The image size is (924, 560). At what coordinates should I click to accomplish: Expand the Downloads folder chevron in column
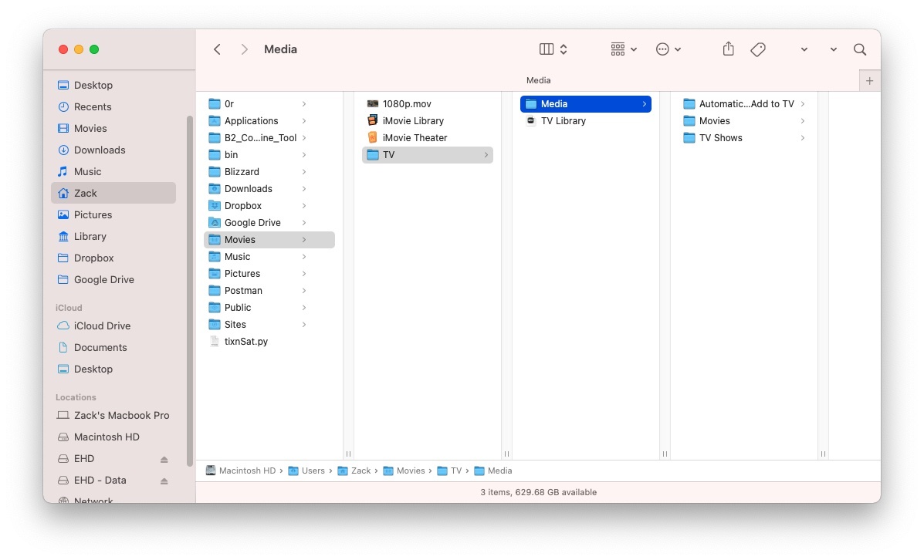point(304,189)
